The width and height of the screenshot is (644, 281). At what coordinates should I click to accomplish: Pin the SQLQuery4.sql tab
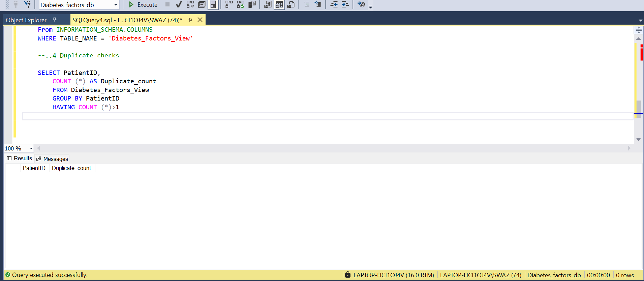(190, 20)
